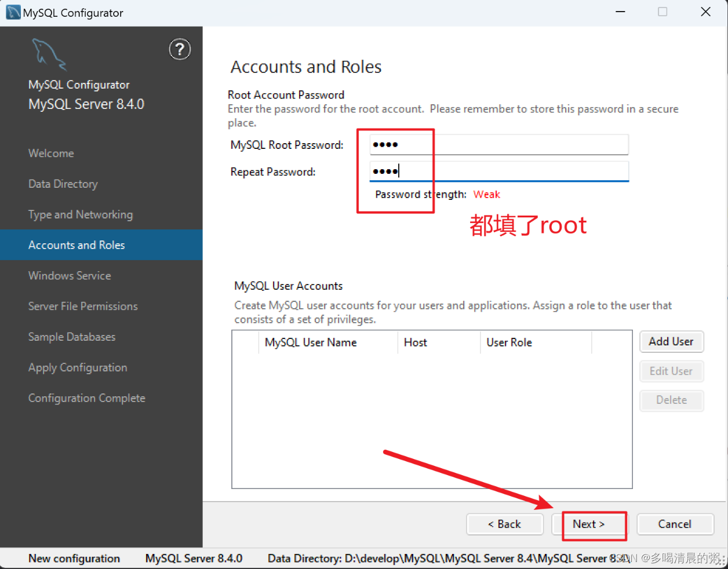Viewport: 728px width, 569px height.
Task: Go to the Welcome step
Action: pyautogui.click(x=51, y=153)
